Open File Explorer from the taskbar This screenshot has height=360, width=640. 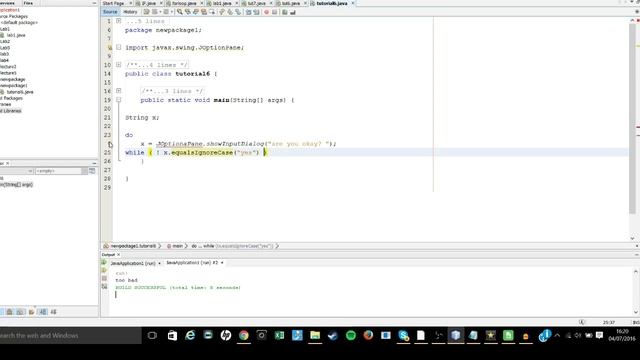coord(315,336)
